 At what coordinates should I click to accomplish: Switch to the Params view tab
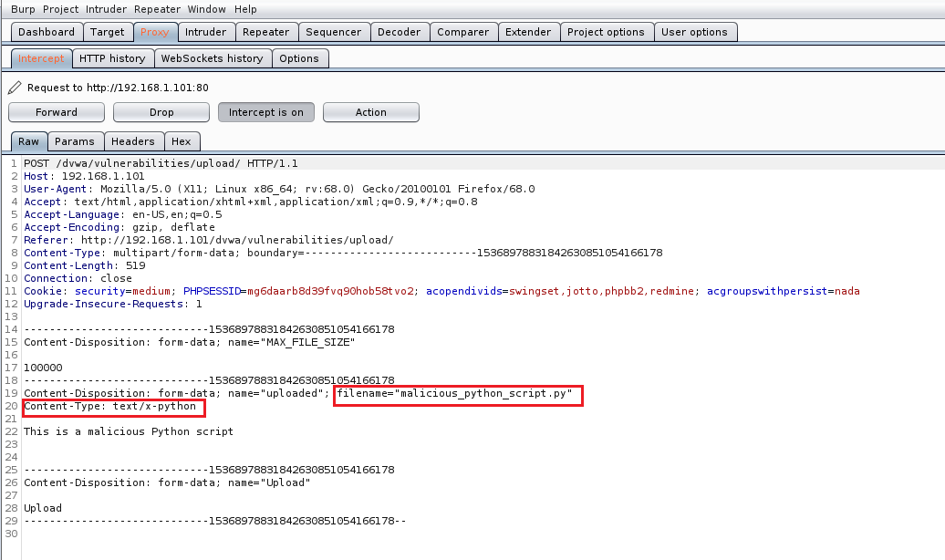click(x=75, y=141)
